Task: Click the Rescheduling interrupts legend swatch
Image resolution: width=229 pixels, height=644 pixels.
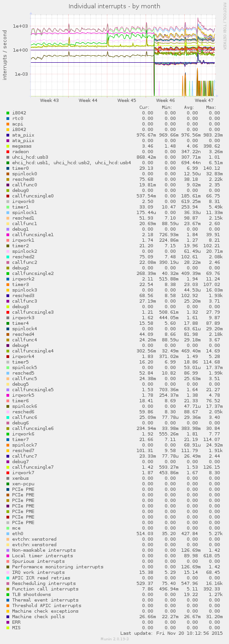Action: (8, 584)
